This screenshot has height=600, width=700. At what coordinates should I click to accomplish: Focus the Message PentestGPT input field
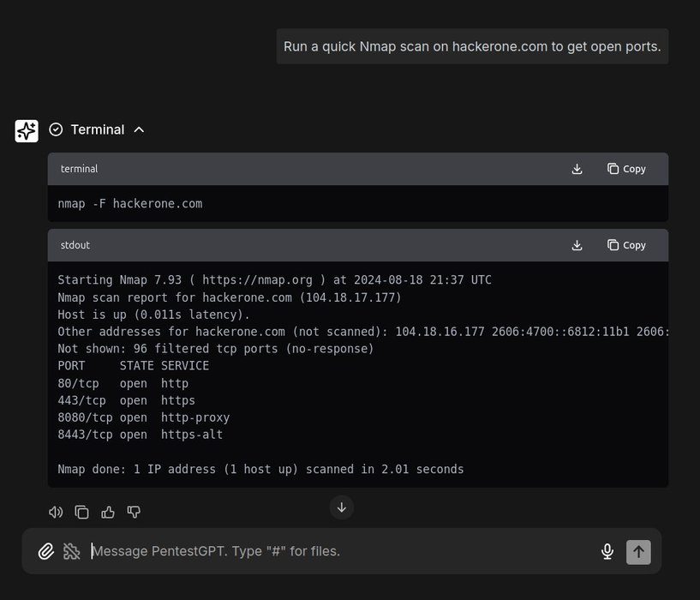(343, 551)
